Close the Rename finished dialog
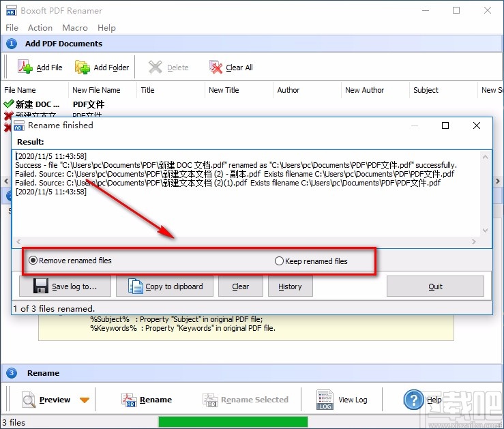 pos(477,125)
